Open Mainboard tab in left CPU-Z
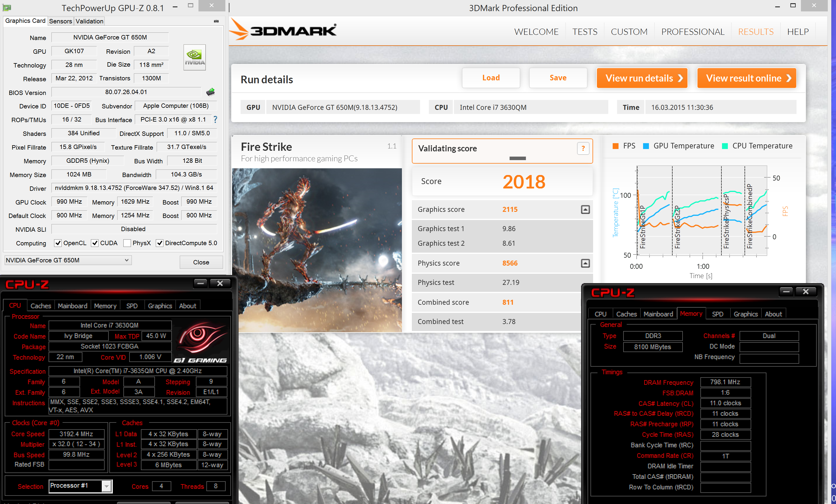This screenshot has height=504, width=836. 72,306
